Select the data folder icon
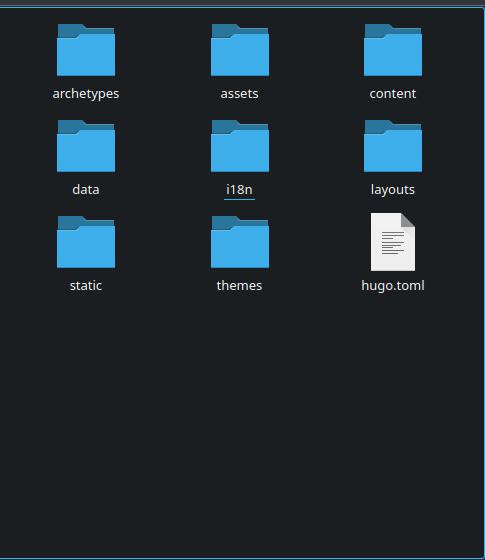The image size is (485, 560). (x=86, y=146)
